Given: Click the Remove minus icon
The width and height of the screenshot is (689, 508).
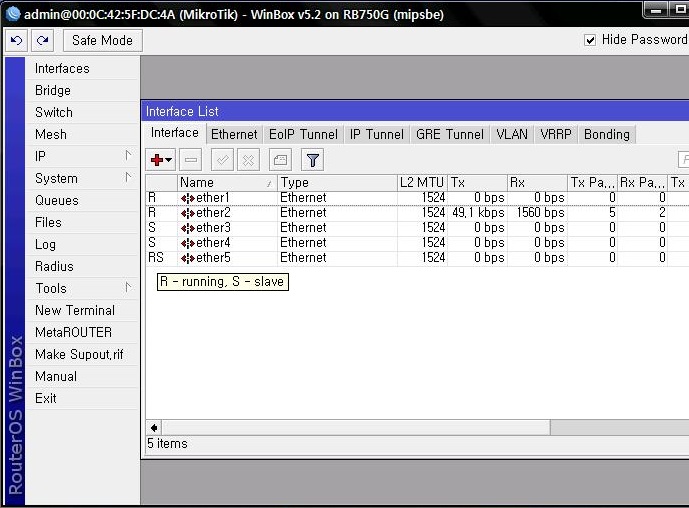Looking at the screenshot, I should coord(191,160).
